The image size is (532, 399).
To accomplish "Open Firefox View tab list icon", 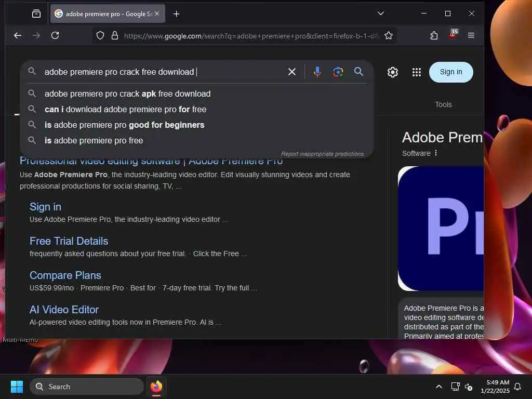I will (x=36, y=14).
